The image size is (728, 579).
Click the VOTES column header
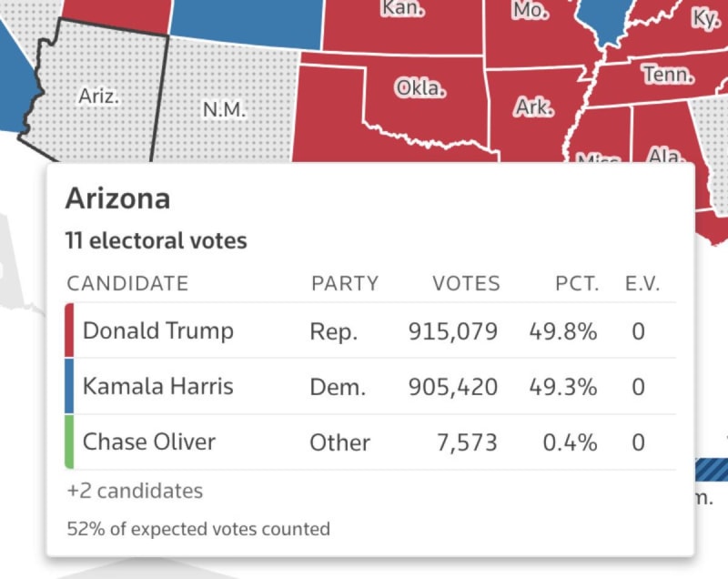[466, 283]
